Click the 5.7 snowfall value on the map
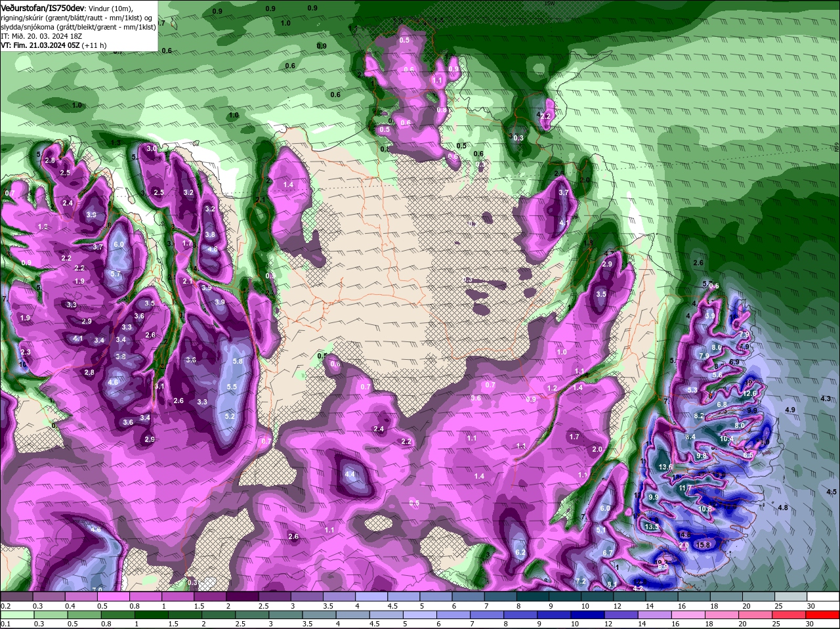840x629 pixels. pyautogui.click(x=115, y=274)
